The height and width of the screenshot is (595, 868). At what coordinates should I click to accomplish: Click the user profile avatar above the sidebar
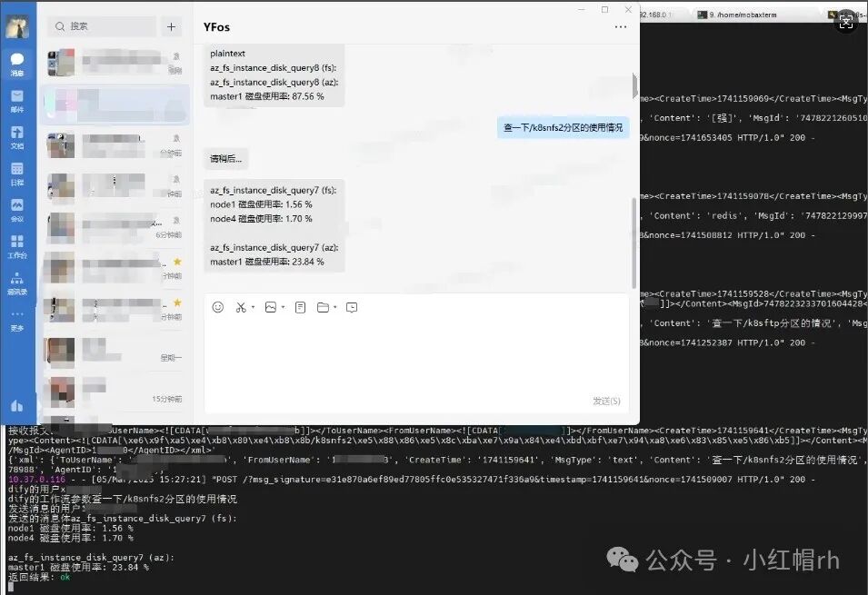pos(17,26)
